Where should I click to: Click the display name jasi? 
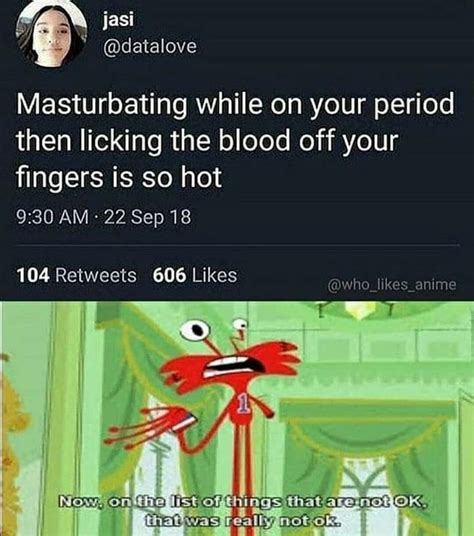(118, 20)
